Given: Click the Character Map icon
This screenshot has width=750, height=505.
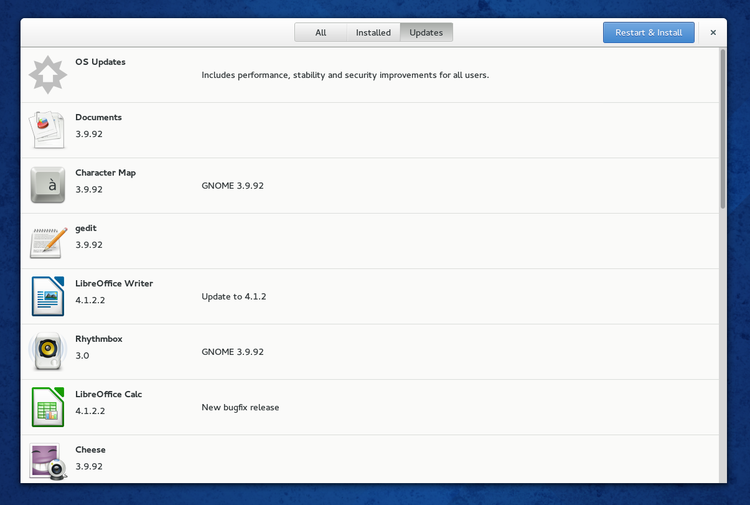Looking at the screenshot, I should click(x=47, y=185).
